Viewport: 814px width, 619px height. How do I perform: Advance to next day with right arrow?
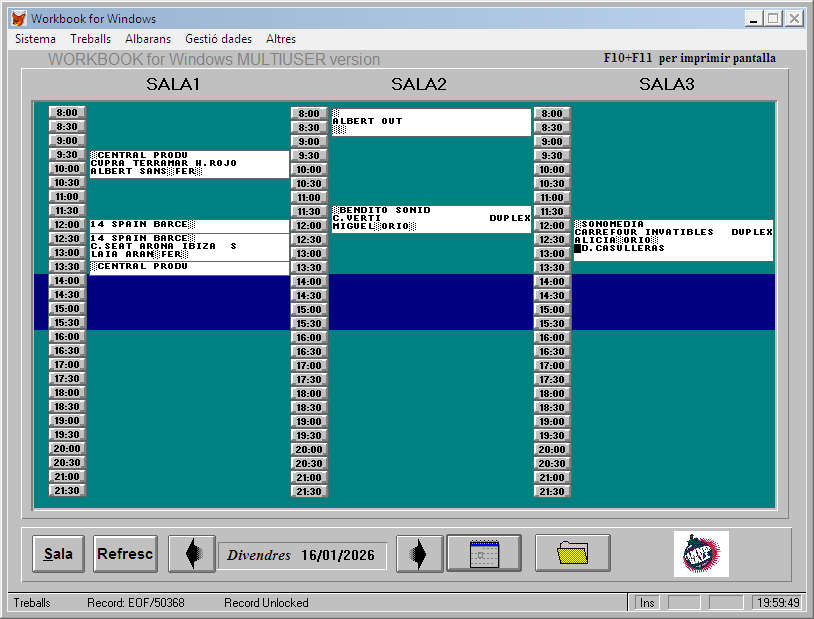point(419,553)
